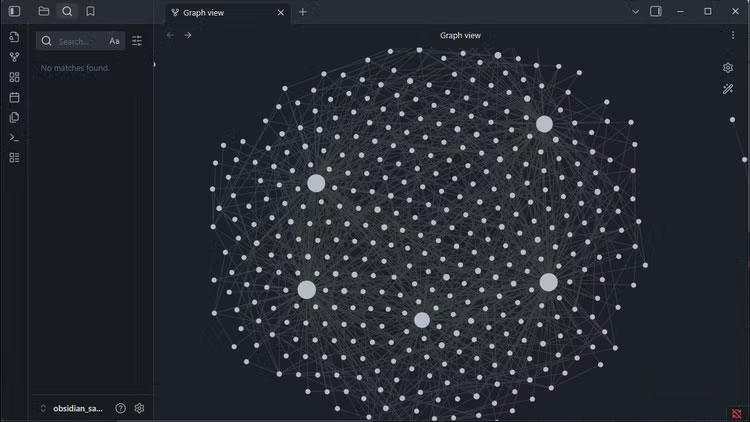Insert template ribbon icon
The width and height of the screenshot is (750, 422).
pos(14,117)
